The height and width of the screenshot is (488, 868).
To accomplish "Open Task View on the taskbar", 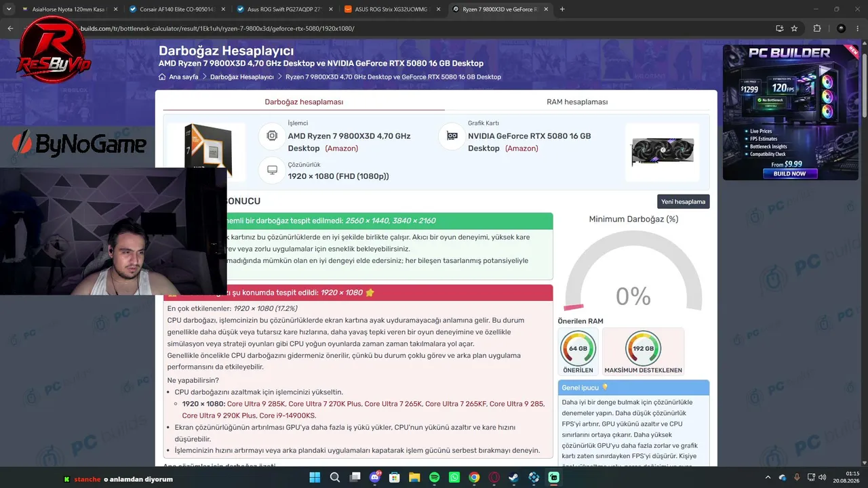I will pyautogui.click(x=355, y=478).
